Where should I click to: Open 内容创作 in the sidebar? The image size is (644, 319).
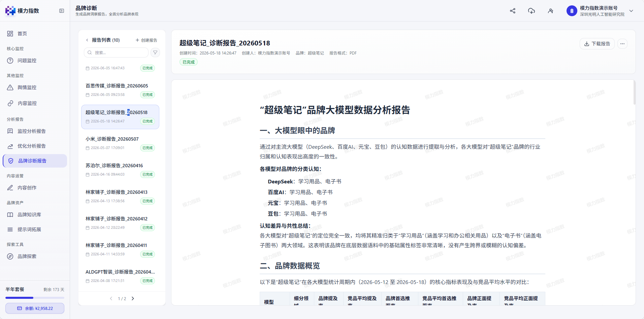click(x=35, y=188)
